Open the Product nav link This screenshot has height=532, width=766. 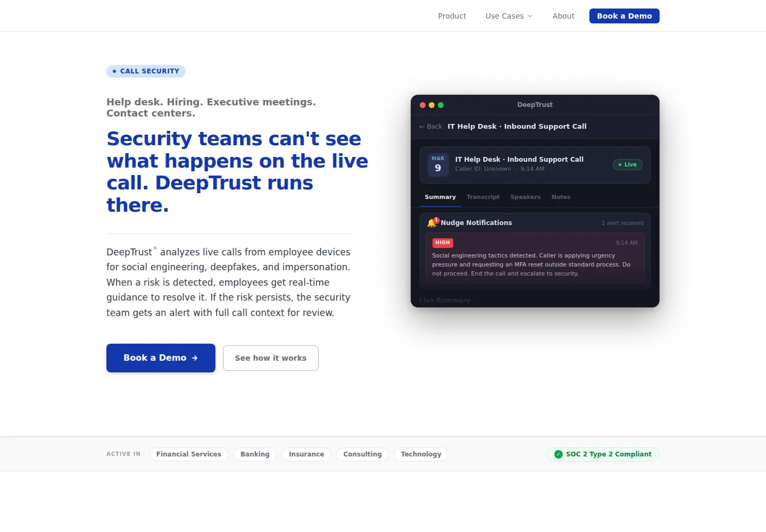pos(452,16)
